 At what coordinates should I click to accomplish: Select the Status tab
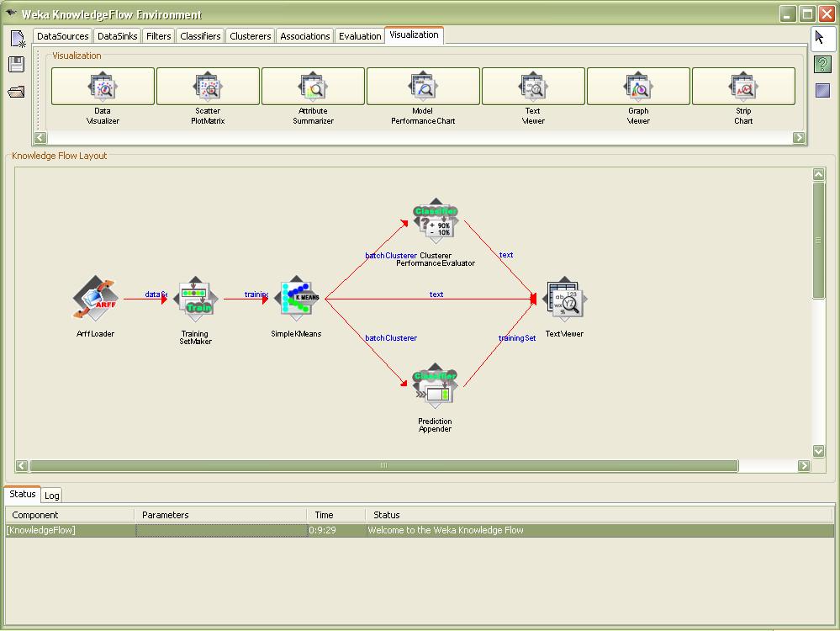(23, 494)
